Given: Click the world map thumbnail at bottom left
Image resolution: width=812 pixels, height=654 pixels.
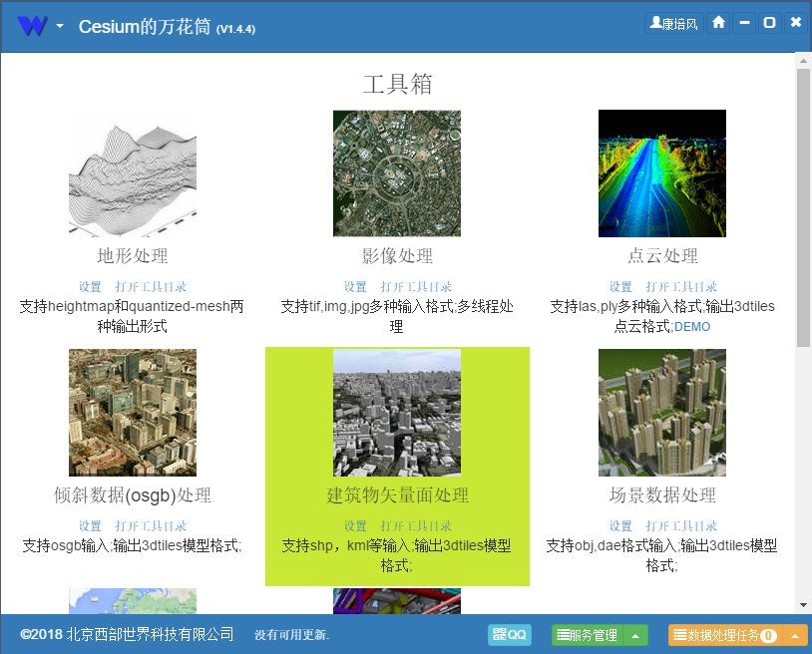Looking at the screenshot, I should 133,601.
